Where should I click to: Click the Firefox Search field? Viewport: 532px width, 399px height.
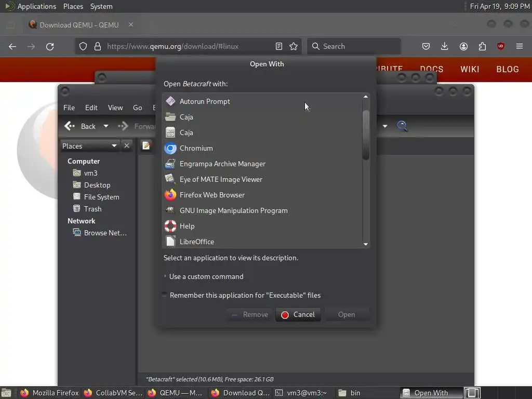354,46
